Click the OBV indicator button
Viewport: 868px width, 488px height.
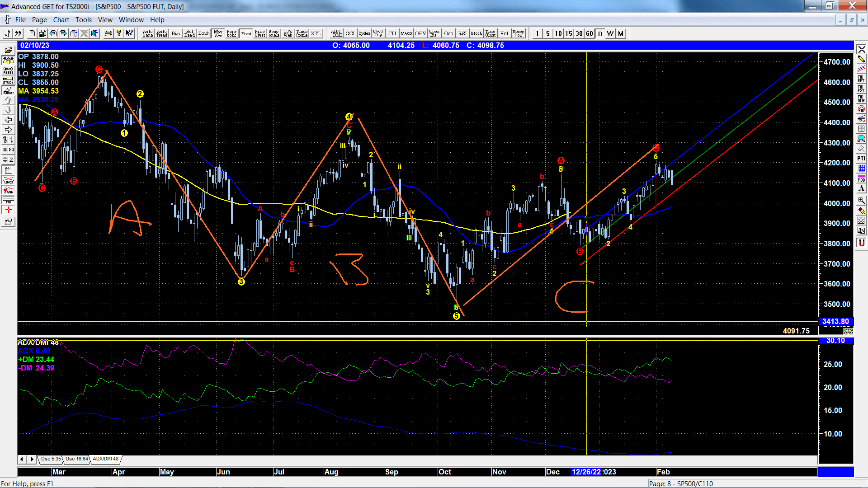point(420,33)
